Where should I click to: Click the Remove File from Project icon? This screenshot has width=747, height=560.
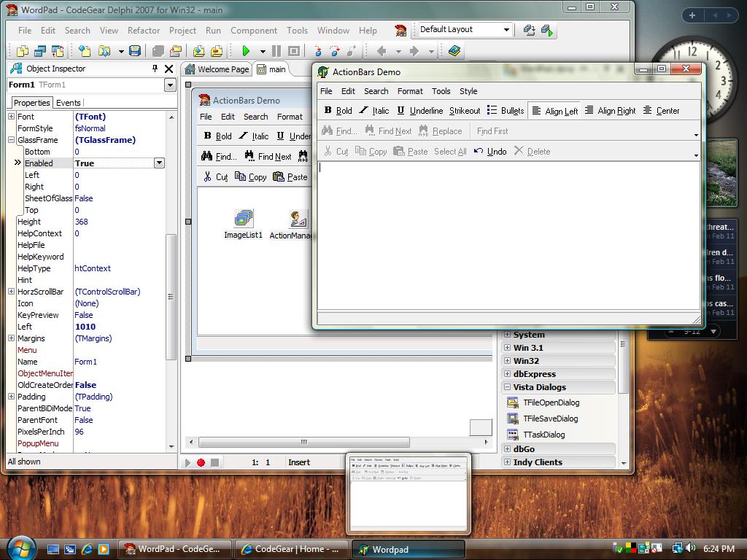217,50
